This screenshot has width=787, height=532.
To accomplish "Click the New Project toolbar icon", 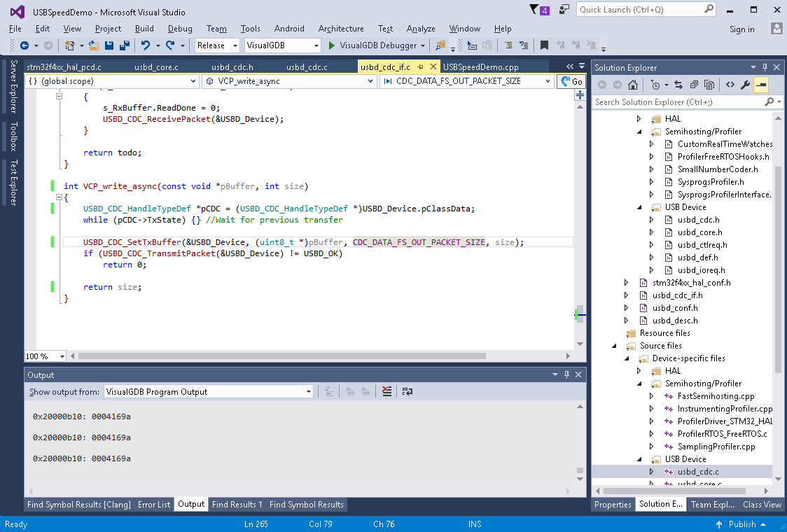I will click(x=70, y=45).
